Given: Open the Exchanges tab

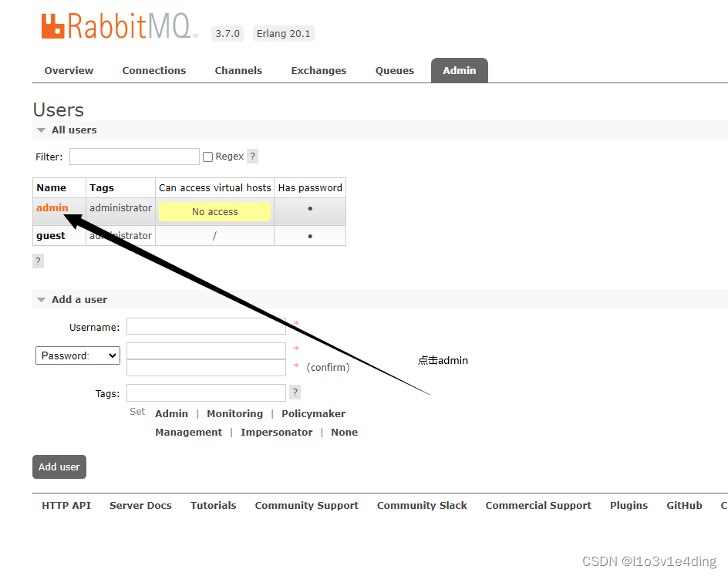Looking at the screenshot, I should click(318, 70).
